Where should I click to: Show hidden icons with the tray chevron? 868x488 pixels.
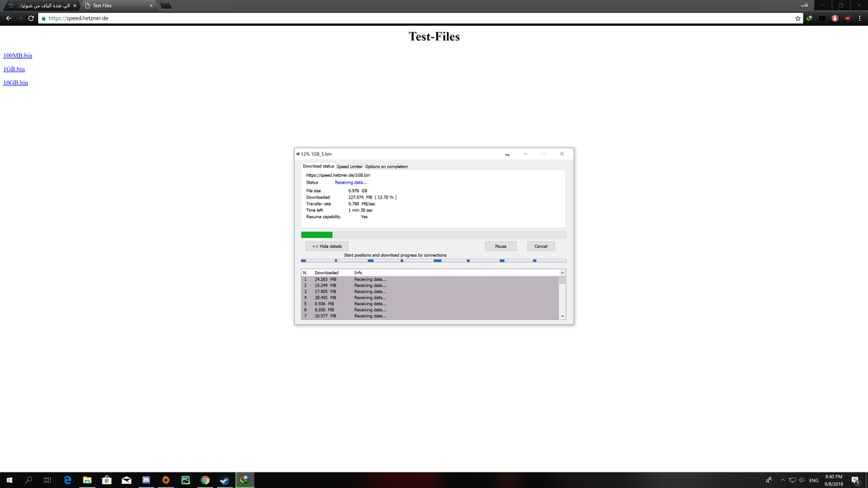pos(782,480)
